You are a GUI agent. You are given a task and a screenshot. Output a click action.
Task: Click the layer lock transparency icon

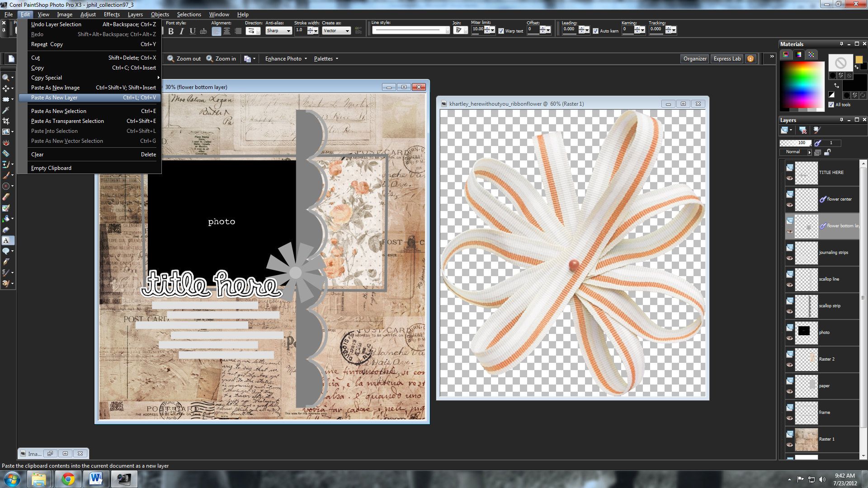pos(827,152)
